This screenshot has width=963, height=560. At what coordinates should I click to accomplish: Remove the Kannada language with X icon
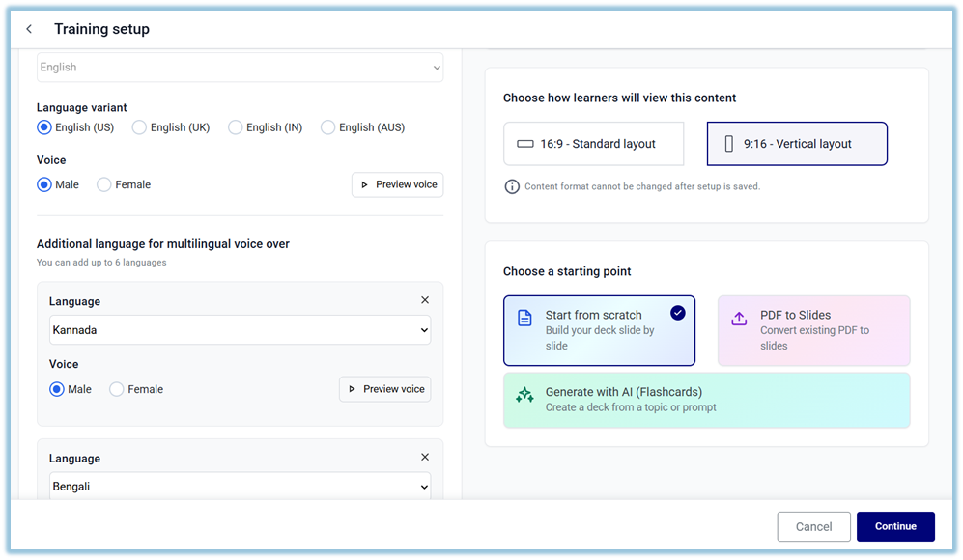point(425,300)
